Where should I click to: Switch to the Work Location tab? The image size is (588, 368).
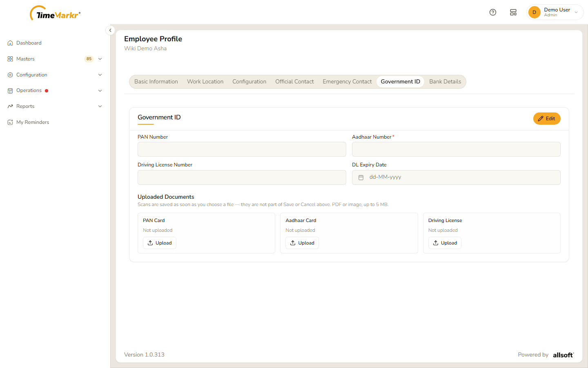pyautogui.click(x=205, y=82)
